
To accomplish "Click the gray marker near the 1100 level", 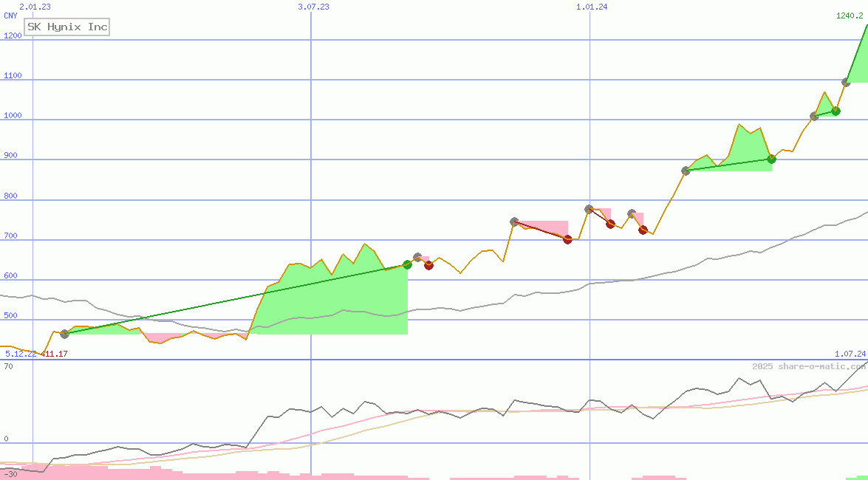I will point(846,81).
